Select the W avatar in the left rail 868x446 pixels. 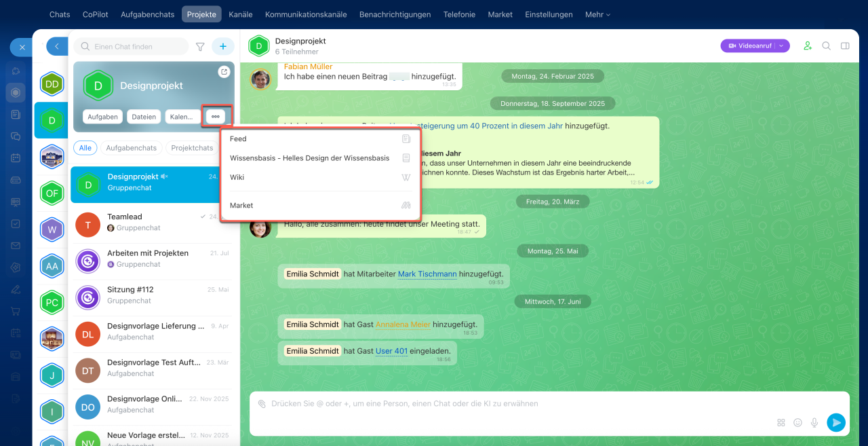pos(52,229)
